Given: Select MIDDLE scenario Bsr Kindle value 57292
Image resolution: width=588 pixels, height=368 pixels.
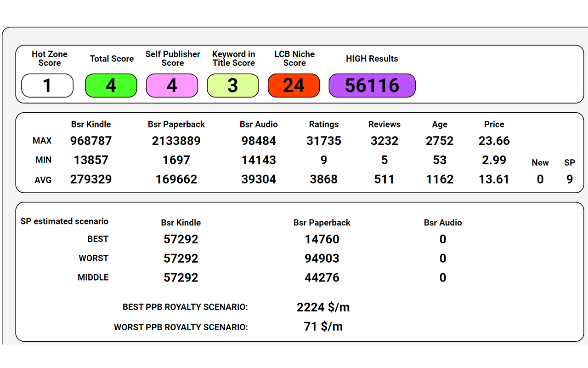Looking at the screenshot, I should coord(181,278).
